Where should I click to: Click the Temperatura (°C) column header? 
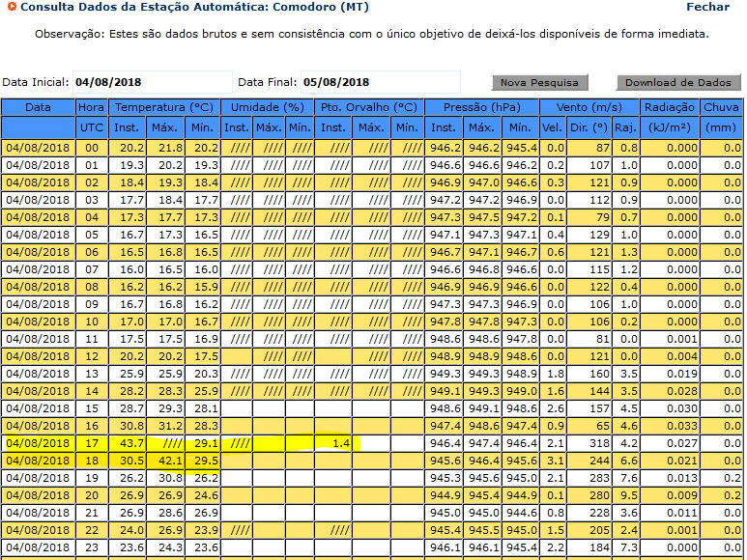pyautogui.click(x=163, y=107)
